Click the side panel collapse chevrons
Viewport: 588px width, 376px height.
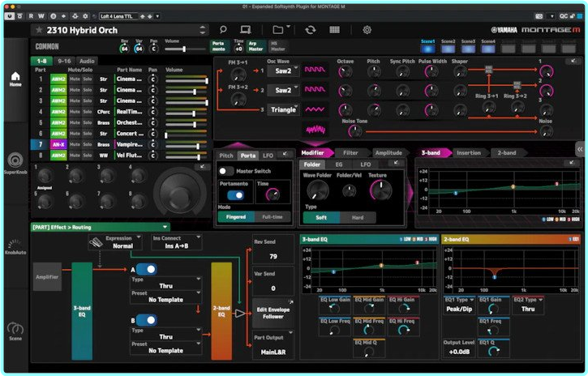pos(580,149)
